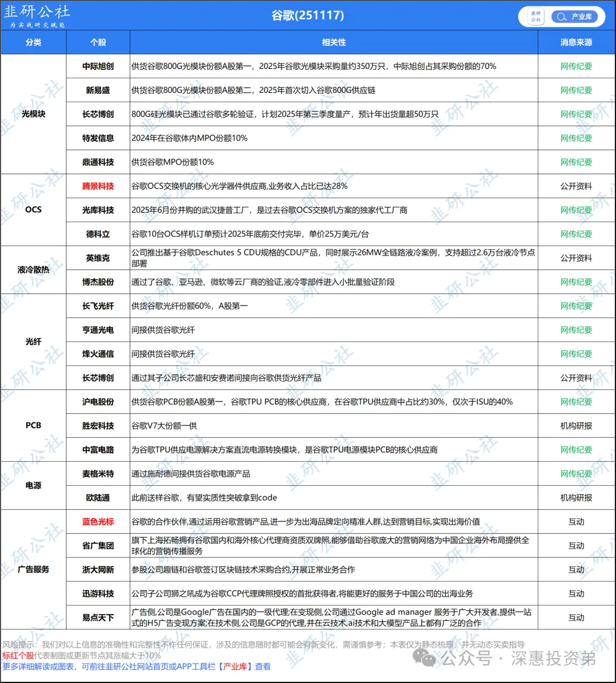Select the 个股 column header

[98, 42]
